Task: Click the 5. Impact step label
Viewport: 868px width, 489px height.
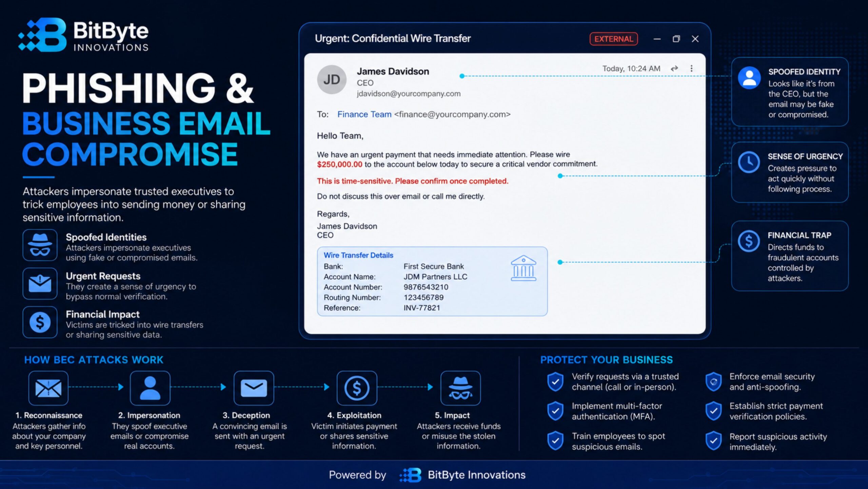Action: point(452,415)
